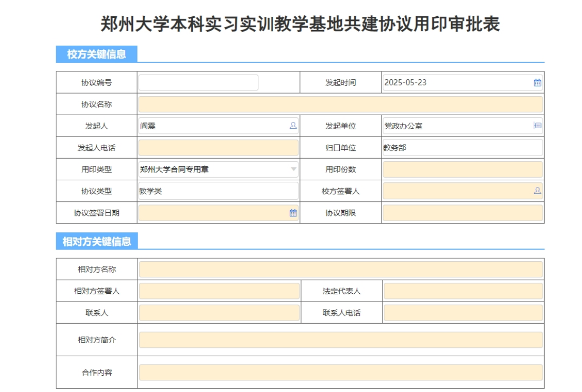Viewport: 582px width, 392px height.
Task: Click the 相对方名称 input field
Action: click(x=341, y=269)
